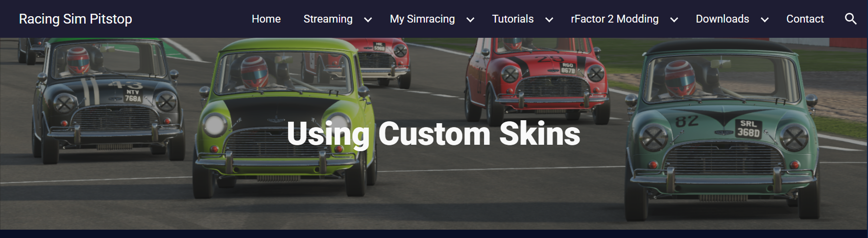
Task: Navigate to the Contact page
Action: pyautogui.click(x=805, y=19)
